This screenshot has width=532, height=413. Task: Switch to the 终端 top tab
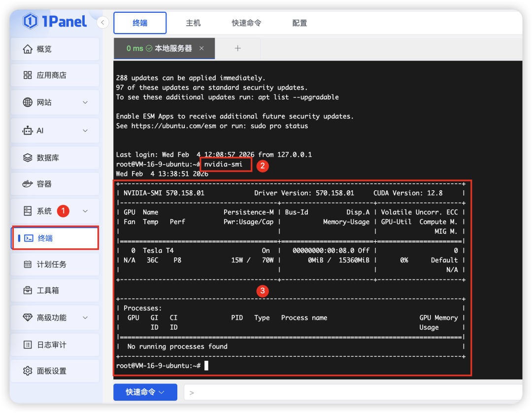(140, 23)
